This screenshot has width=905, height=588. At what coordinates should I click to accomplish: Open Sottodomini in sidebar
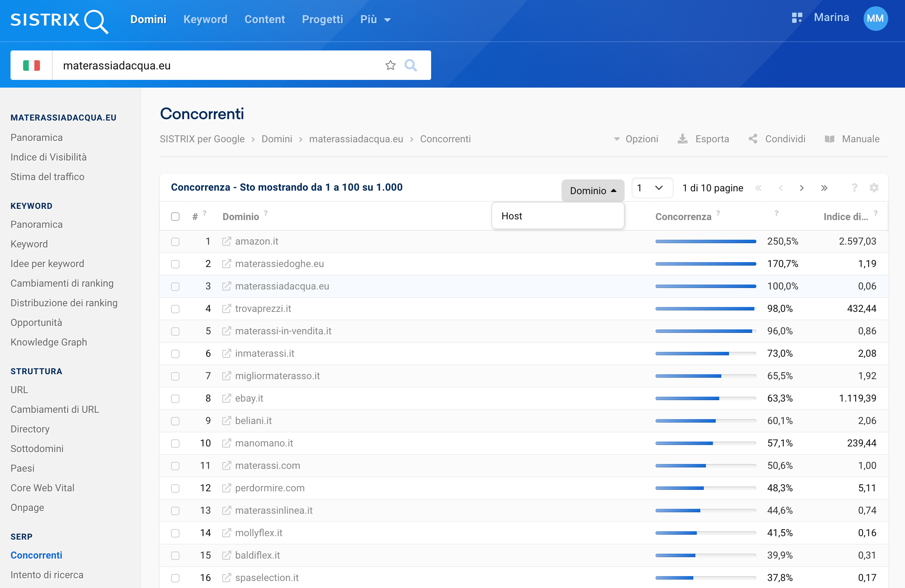tap(37, 449)
